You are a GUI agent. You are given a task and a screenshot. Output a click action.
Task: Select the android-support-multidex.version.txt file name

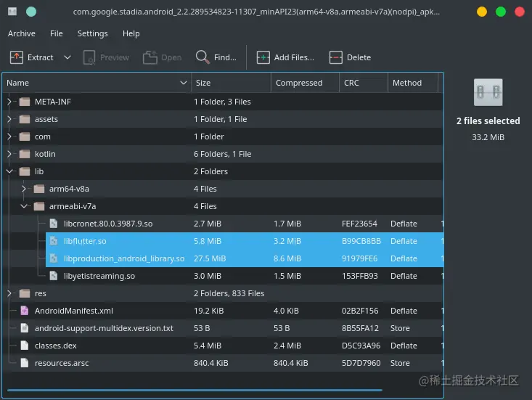point(104,328)
